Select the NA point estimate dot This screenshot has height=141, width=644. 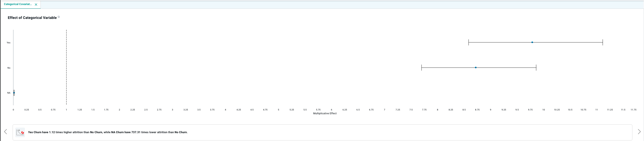(14, 93)
